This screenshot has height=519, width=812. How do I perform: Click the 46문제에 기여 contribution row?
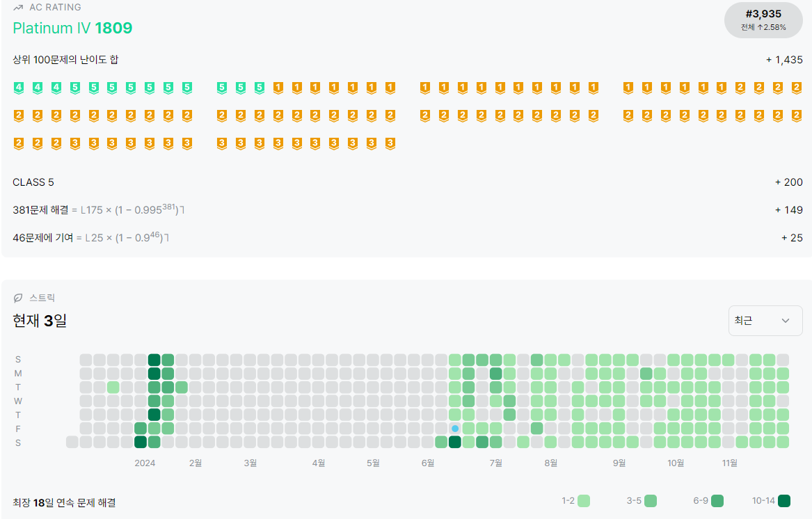click(408, 238)
